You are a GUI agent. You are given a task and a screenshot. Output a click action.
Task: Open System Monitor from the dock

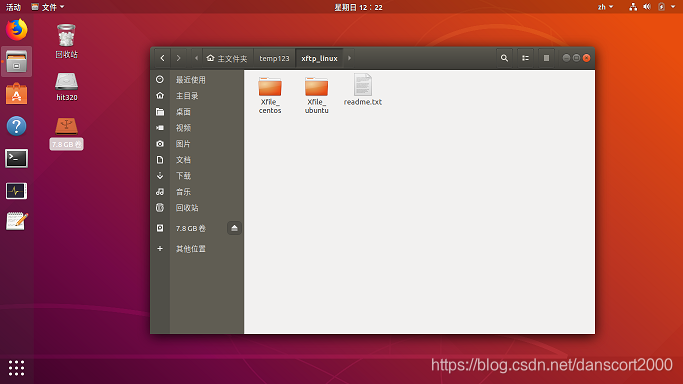17,191
